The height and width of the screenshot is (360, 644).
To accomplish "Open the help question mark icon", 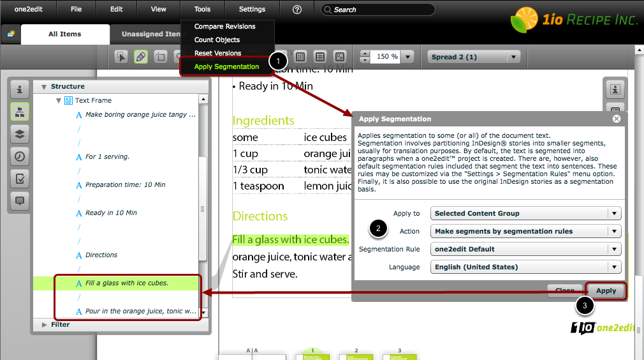I will coord(297,10).
